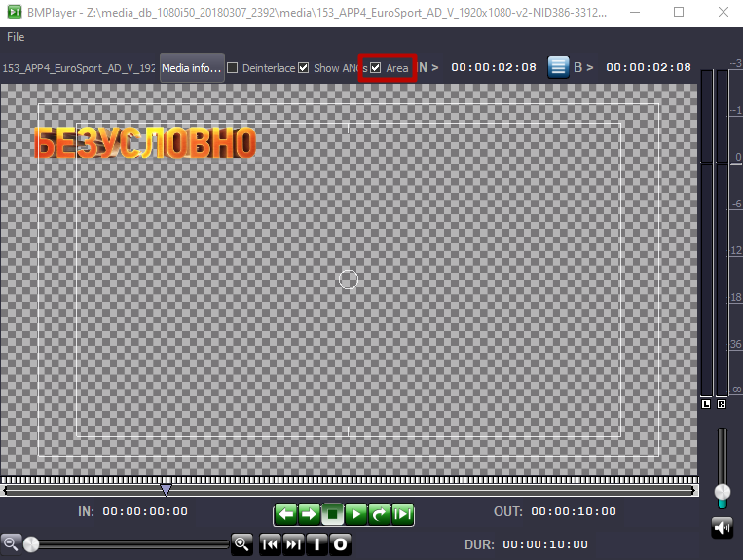Uncheck the Show ANCs checkbox
Image resolution: width=743 pixels, height=560 pixels.
click(x=303, y=68)
